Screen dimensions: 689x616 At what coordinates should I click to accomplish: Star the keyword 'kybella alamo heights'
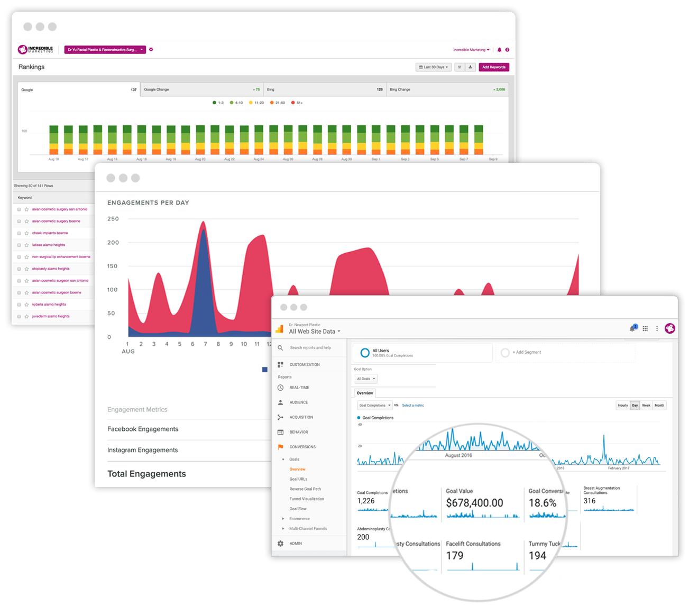(26, 305)
